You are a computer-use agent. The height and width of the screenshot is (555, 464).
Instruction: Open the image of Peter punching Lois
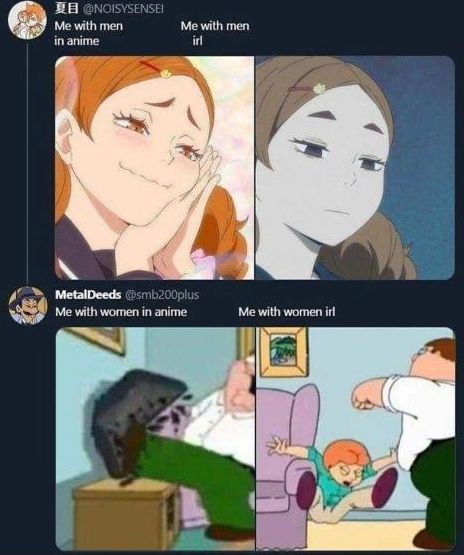pos(355,439)
